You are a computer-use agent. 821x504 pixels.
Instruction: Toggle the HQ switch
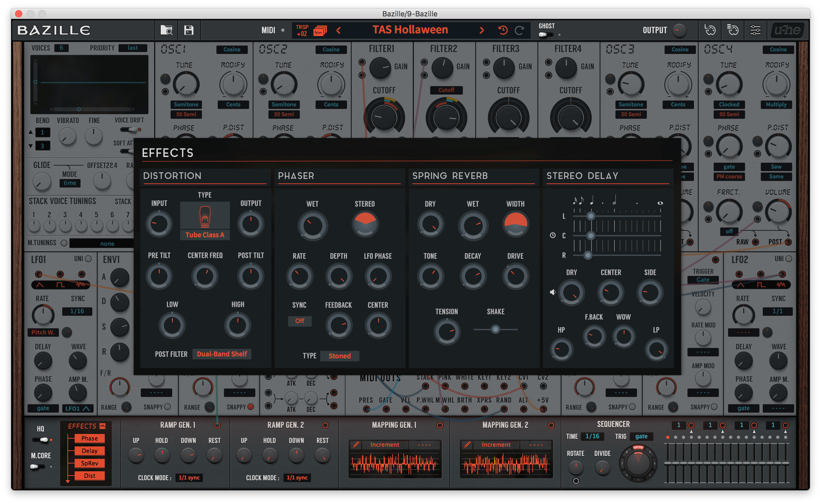point(40,440)
